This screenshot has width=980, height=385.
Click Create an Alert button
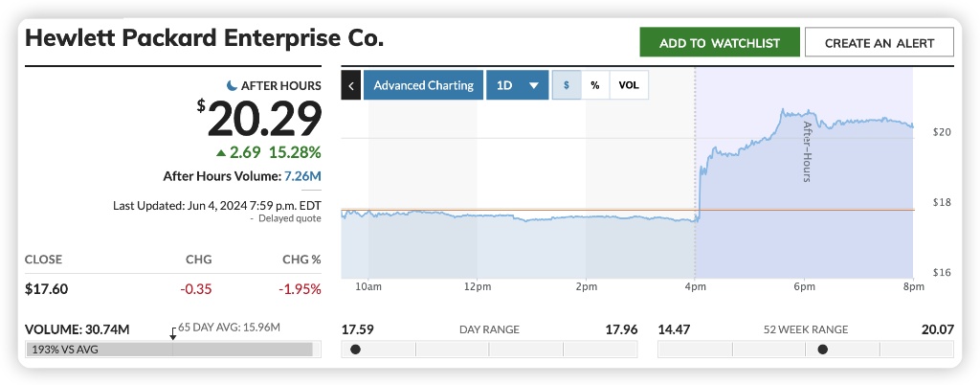coord(880,43)
